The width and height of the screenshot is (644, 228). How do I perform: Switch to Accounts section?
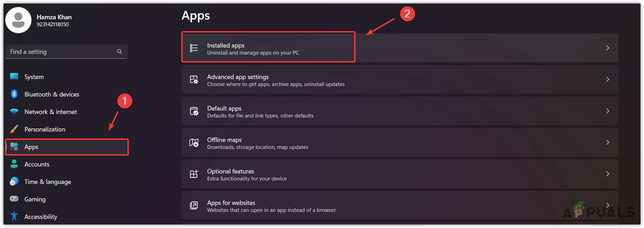point(37,164)
